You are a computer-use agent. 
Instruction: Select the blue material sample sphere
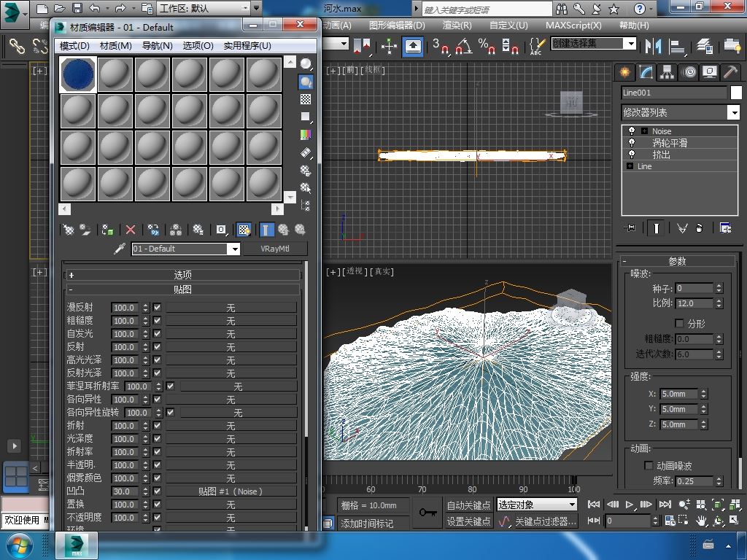click(x=78, y=75)
